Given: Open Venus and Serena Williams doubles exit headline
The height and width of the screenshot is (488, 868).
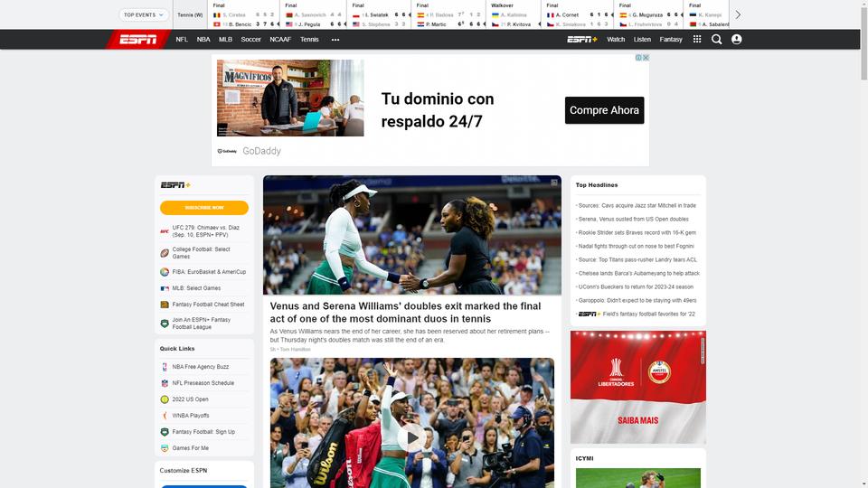Looking at the screenshot, I should tap(405, 312).
